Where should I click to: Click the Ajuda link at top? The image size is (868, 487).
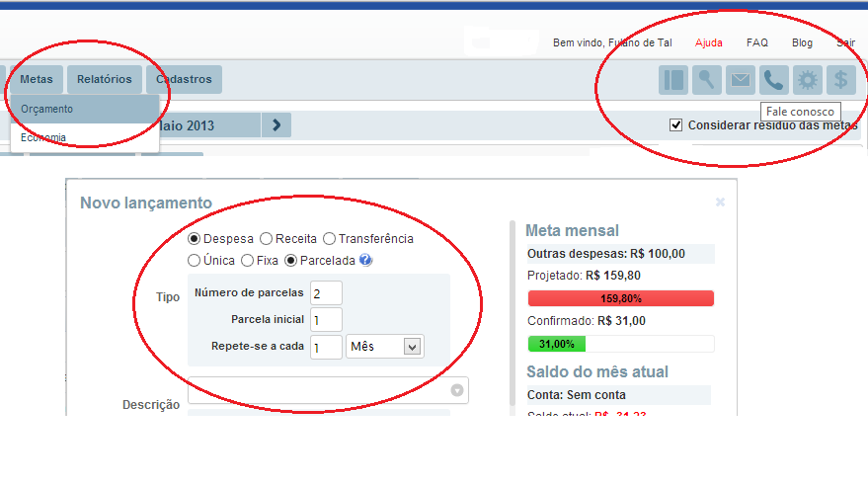point(709,42)
